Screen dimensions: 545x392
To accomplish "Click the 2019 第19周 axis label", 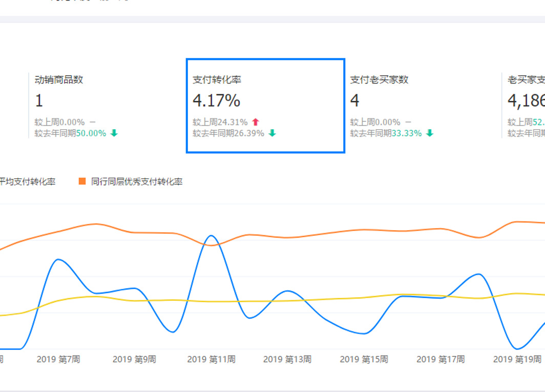I will 517,359.
